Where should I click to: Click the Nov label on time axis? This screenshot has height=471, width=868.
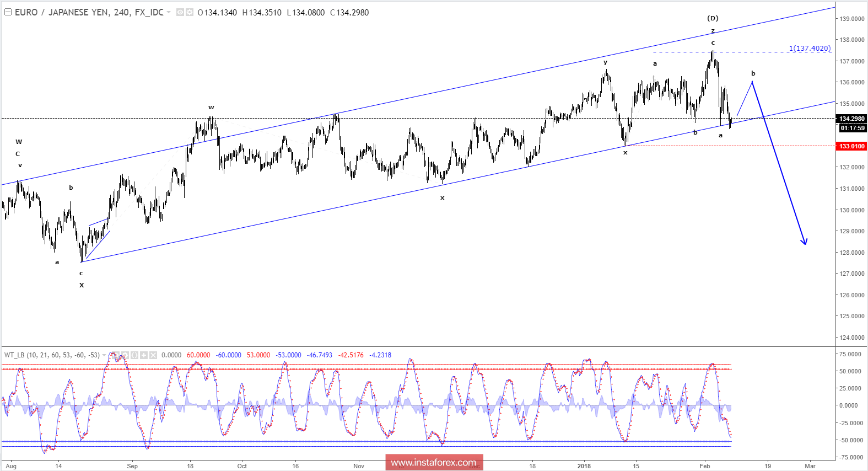tap(359, 466)
